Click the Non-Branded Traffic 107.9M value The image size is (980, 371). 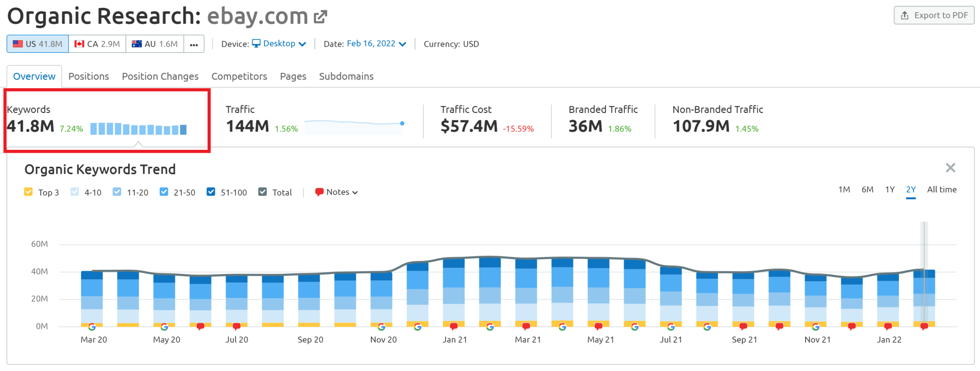pyautogui.click(x=701, y=126)
